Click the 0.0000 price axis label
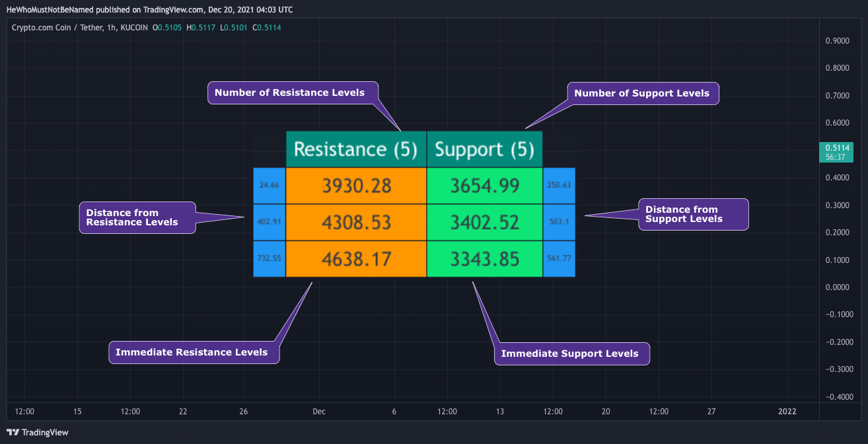Screen dimensions: 868x444 coord(838,287)
